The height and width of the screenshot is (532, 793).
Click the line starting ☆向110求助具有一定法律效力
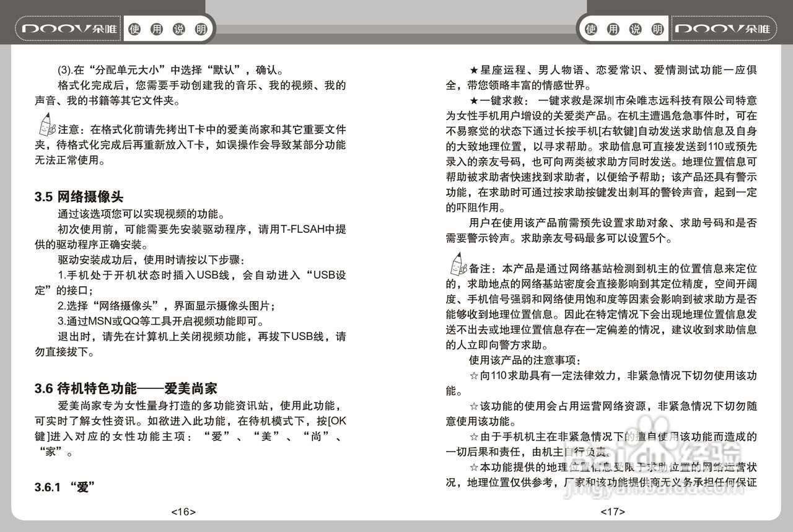pyautogui.click(x=613, y=375)
